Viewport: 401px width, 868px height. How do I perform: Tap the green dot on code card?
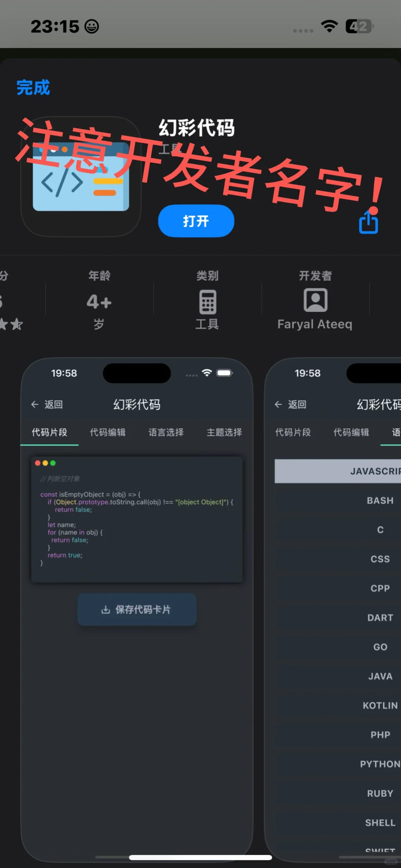point(53,463)
